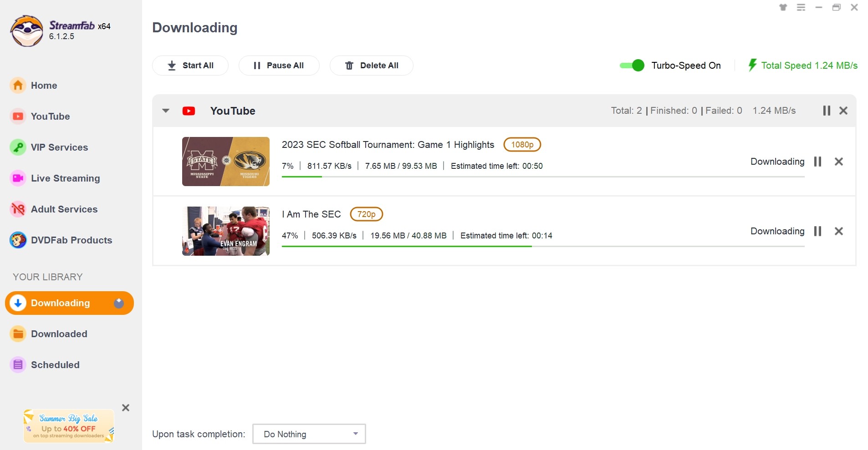Click the title 2023 SEC Softball Tournament
Viewport: 868px width, 450px height.
[388, 145]
